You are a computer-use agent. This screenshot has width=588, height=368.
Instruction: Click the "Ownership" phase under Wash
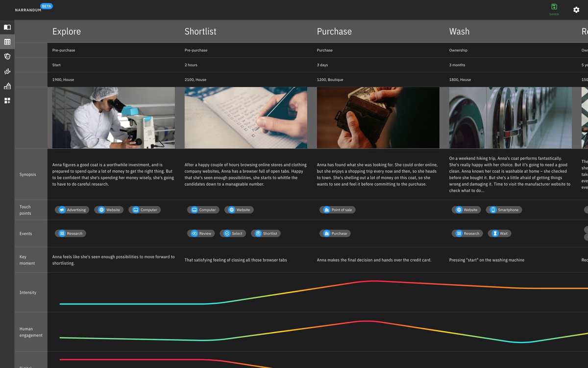[458, 50]
